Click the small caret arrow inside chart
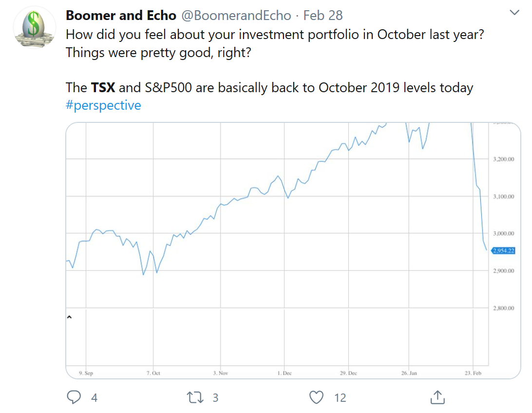 point(69,317)
